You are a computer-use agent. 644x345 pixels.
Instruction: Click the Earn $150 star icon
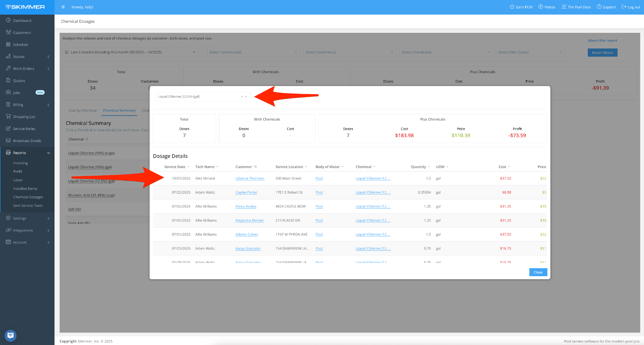512,7
